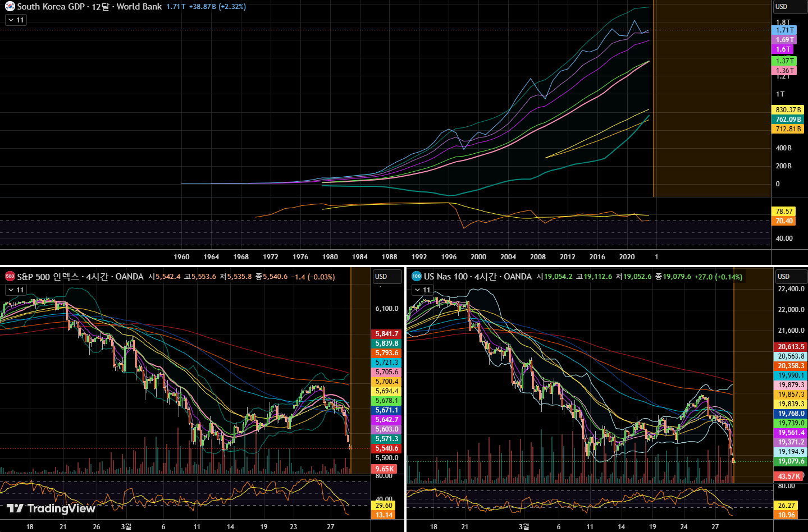Click the 26.27 yellow oscillator label

[x=786, y=506]
